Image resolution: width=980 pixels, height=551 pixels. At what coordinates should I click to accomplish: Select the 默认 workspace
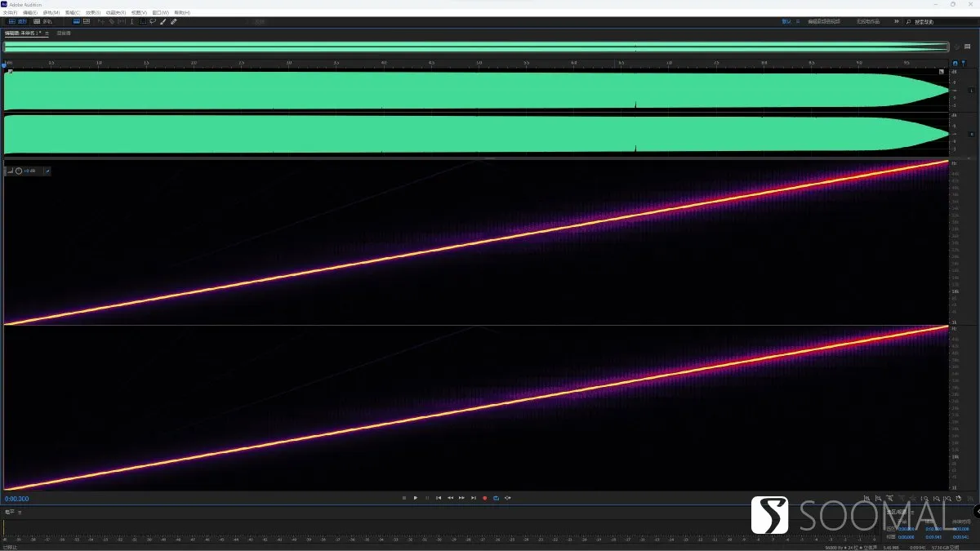click(786, 21)
